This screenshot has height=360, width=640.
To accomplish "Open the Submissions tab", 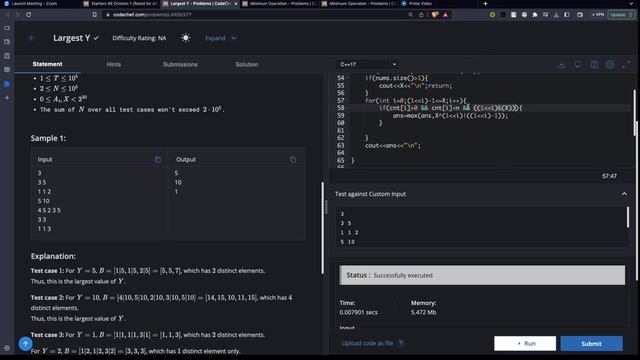I will point(180,64).
